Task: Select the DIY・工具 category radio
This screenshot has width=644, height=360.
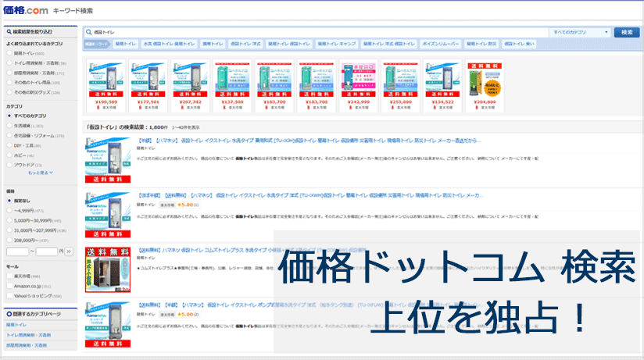Action: pyautogui.click(x=9, y=145)
